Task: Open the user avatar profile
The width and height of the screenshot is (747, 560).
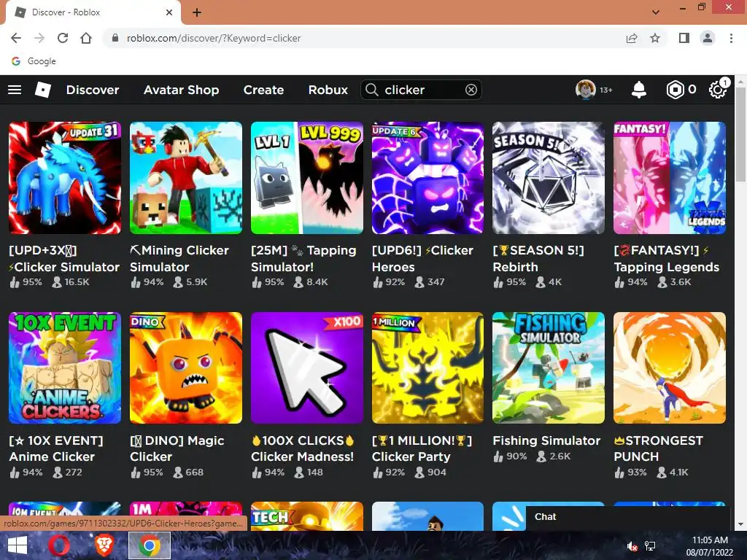Action: point(586,90)
